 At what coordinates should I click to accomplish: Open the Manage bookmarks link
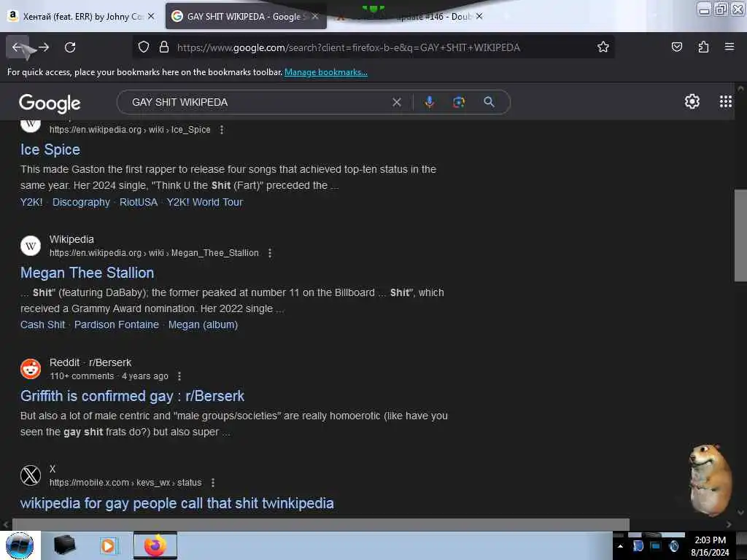[326, 72]
